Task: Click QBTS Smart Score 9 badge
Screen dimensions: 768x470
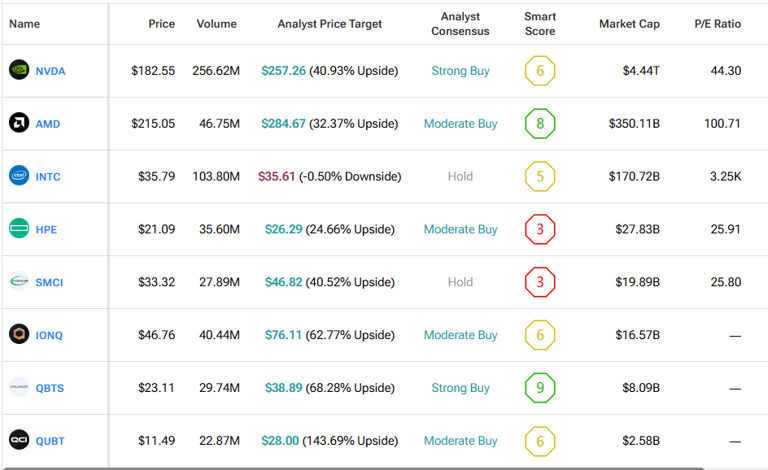Action: pos(540,388)
